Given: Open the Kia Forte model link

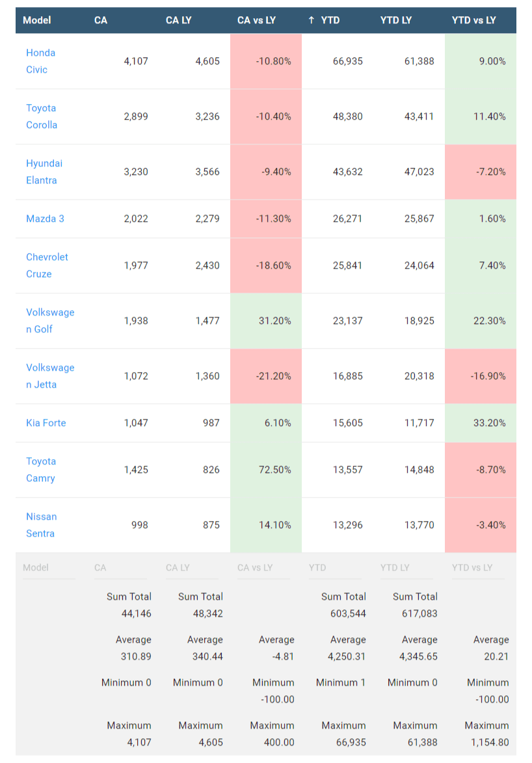Looking at the screenshot, I should pos(46,423).
